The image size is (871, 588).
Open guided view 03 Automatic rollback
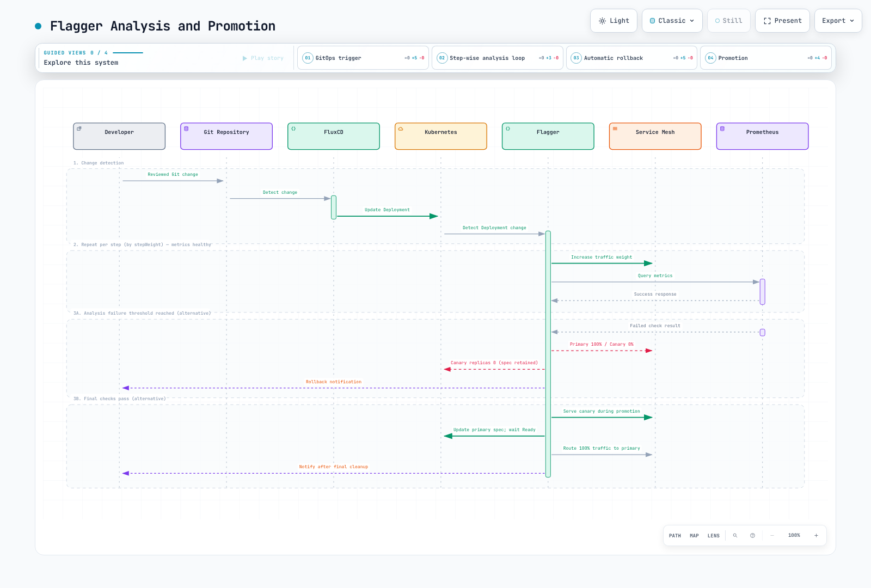click(x=631, y=58)
